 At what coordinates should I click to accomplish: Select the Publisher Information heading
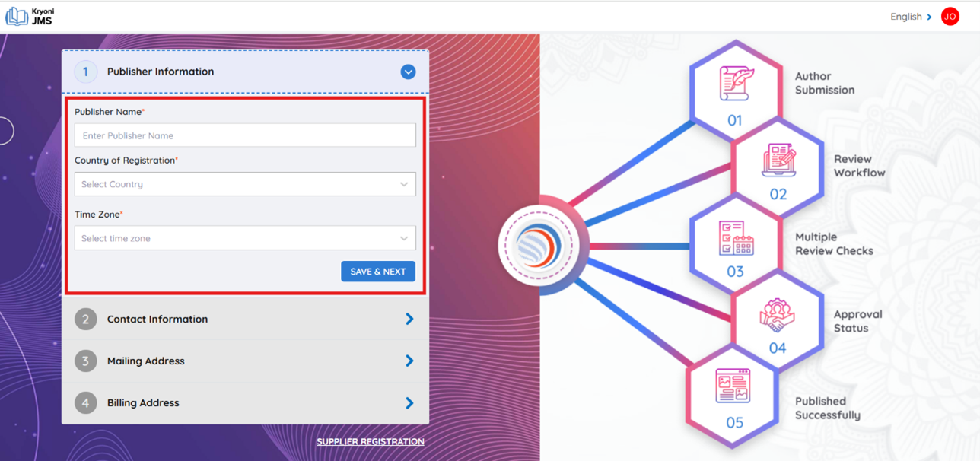(x=161, y=72)
